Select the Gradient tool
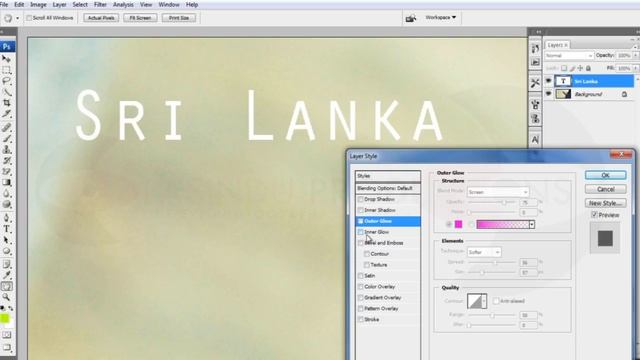This screenshot has height=360, width=640. click(x=6, y=183)
